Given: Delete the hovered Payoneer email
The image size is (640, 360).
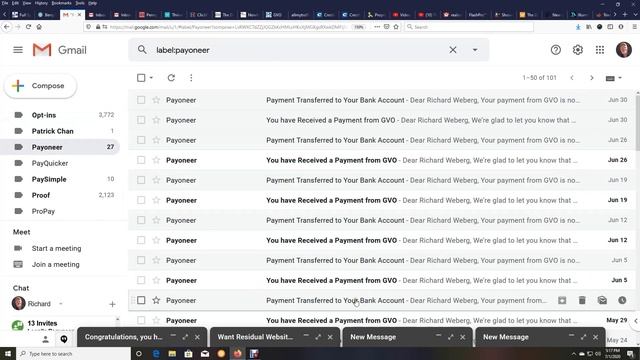Looking at the screenshot, I should [x=582, y=300].
